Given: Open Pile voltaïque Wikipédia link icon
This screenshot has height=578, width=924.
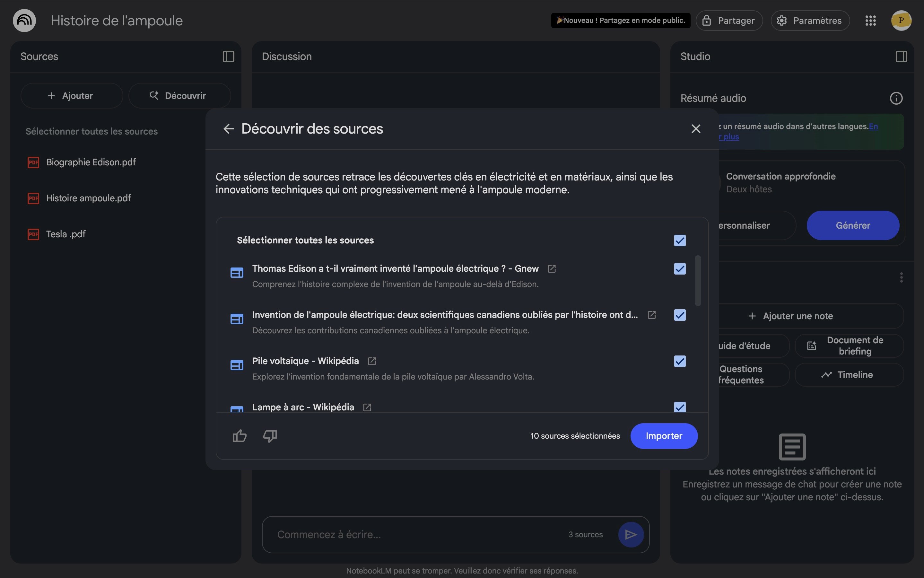Looking at the screenshot, I should point(372,361).
